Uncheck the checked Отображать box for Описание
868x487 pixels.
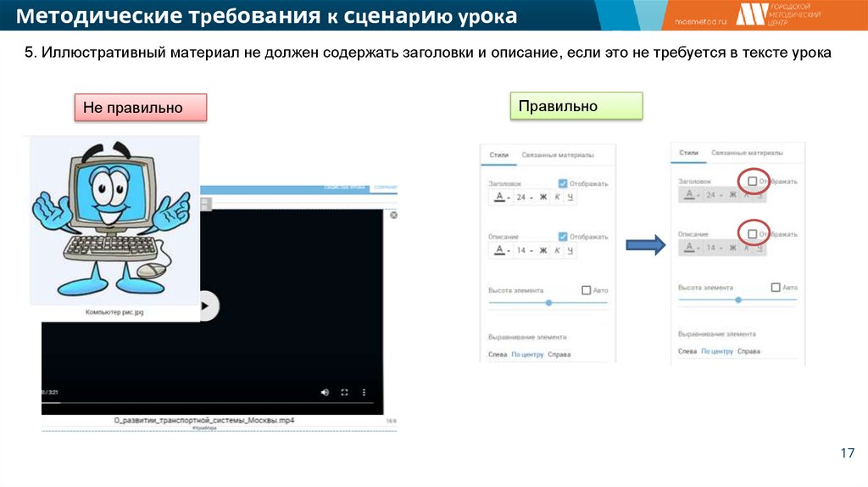point(563,237)
